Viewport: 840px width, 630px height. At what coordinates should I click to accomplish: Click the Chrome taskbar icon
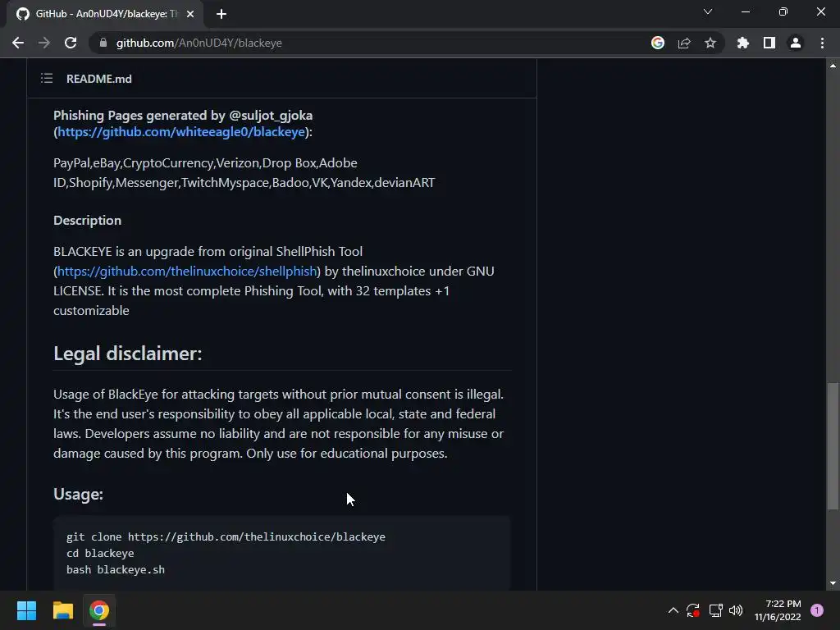pyautogui.click(x=99, y=610)
